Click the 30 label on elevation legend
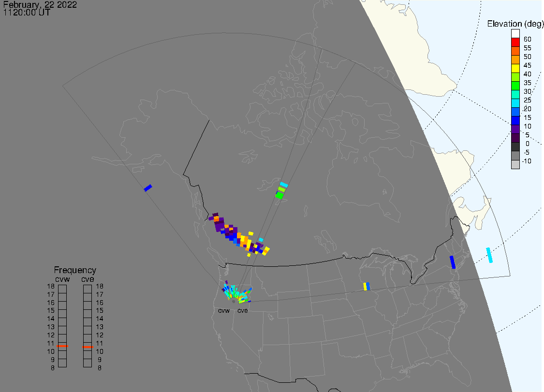The image size is (544, 392). pyautogui.click(x=528, y=91)
